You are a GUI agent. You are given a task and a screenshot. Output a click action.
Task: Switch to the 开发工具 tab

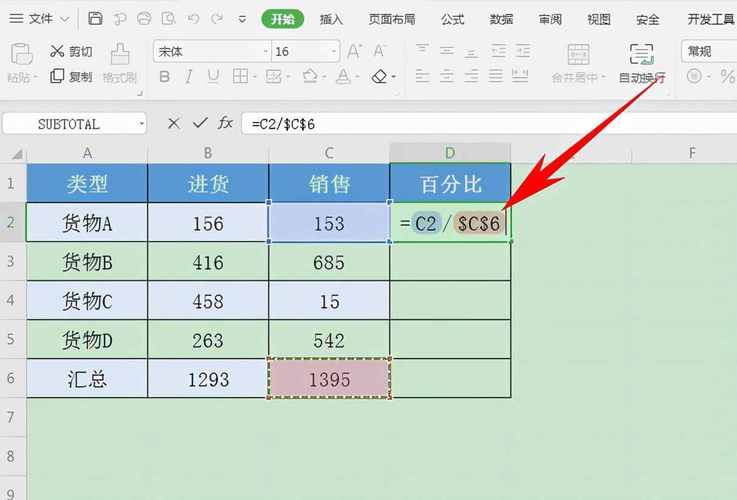click(x=711, y=19)
